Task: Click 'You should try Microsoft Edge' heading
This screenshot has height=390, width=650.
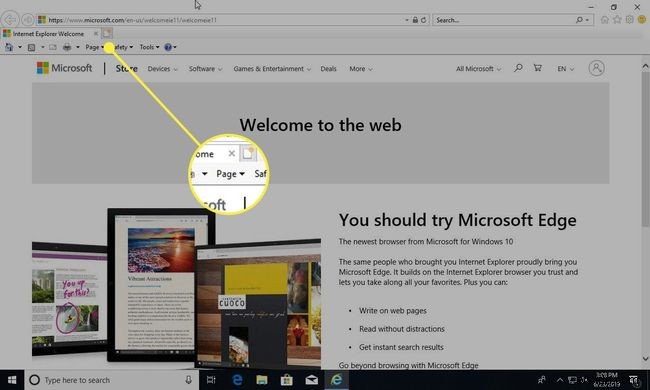Action: [x=457, y=220]
